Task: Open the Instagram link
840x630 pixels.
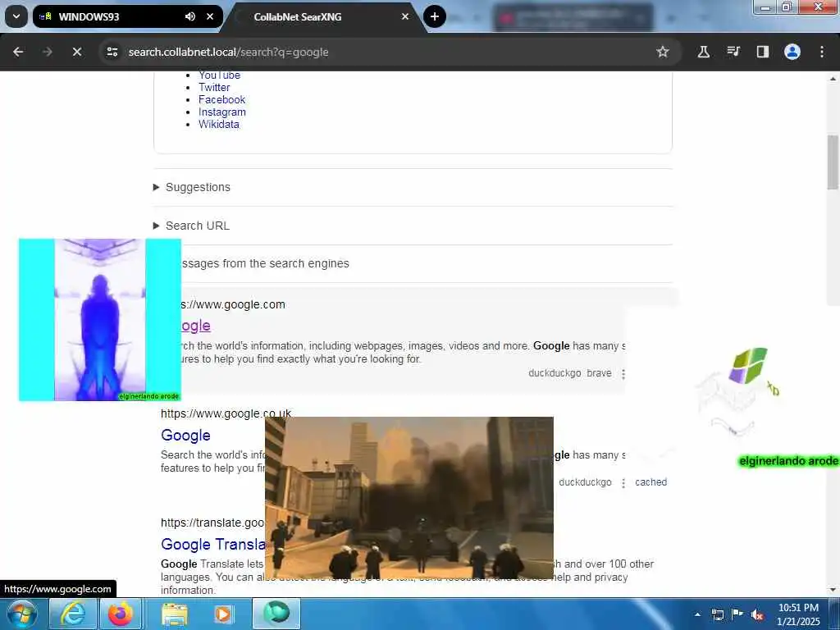Action: (221, 112)
